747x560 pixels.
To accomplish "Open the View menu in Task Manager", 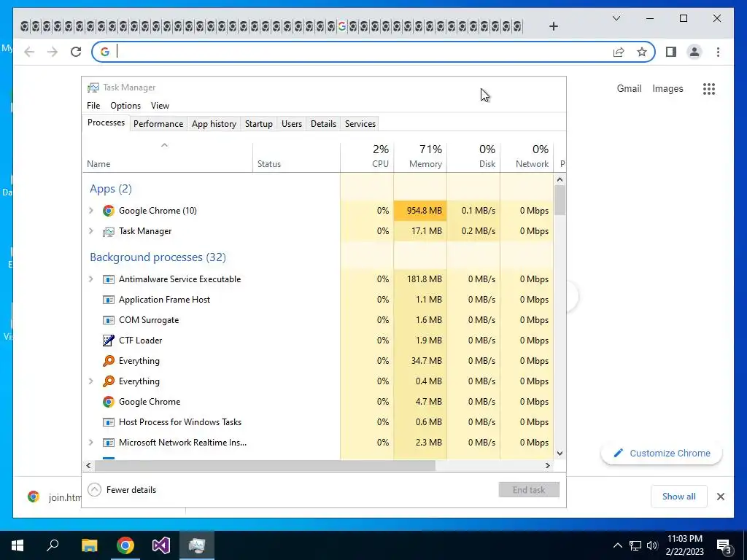I will point(160,106).
